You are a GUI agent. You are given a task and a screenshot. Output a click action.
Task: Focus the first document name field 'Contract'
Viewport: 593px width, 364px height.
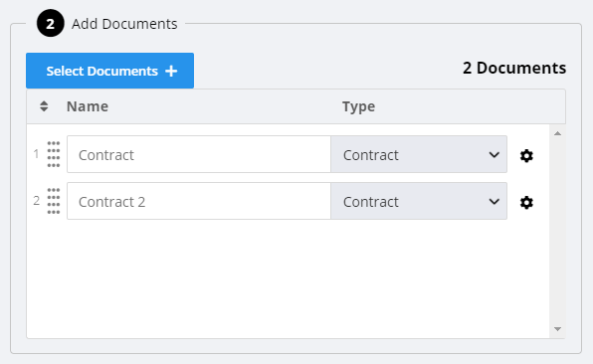(199, 154)
